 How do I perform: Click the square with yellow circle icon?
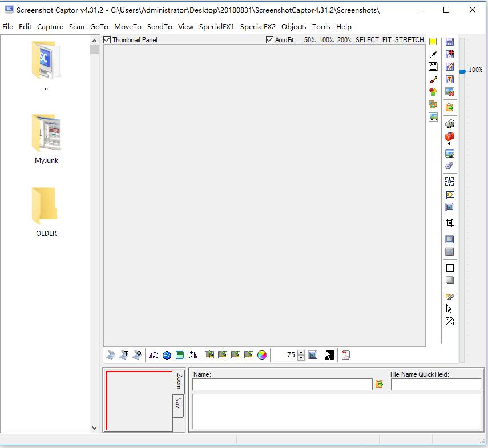(x=449, y=195)
